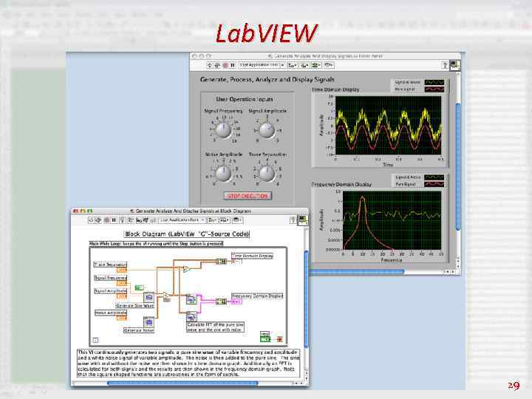Open Align Objects menu in front panel toolbar
The height and width of the screenshot is (399, 532).
click(x=293, y=65)
